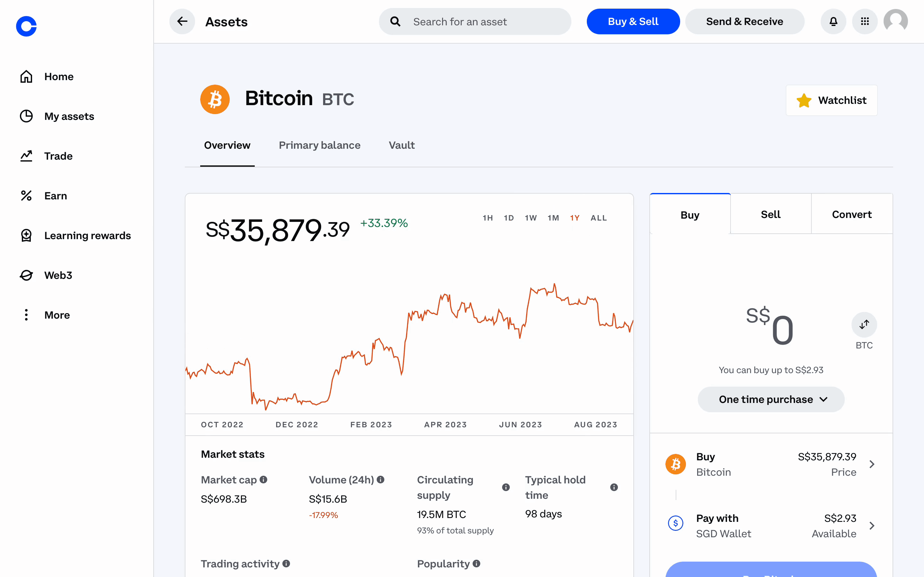Switch to the Sell tab
The height and width of the screenshot is (577, 924).
(x=771, y=214)
